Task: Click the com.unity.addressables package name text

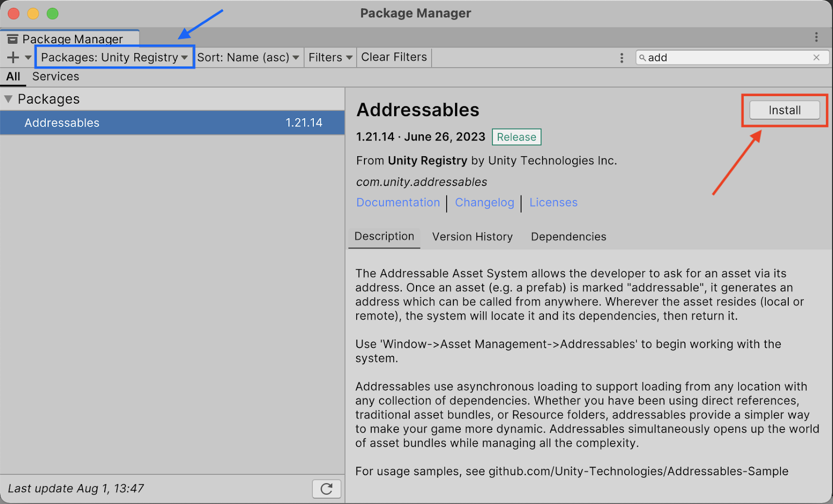Action: click(422, 182)
